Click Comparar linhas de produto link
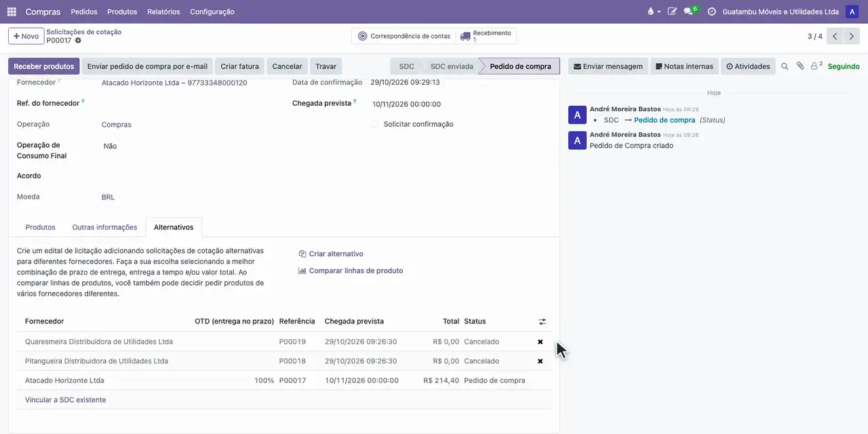This screenshot has height=434, width=868. (x=351, y=271)
